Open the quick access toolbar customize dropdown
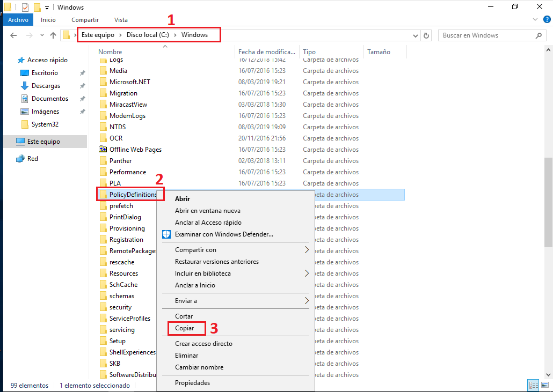The height and width of the screenshot is (392, 553). click(x=47, y=7)
